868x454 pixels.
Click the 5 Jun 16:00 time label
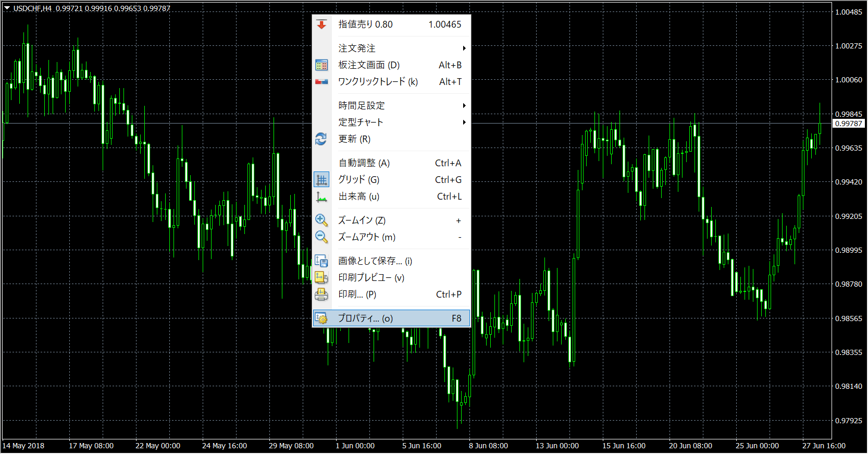(x=421, y=446)
